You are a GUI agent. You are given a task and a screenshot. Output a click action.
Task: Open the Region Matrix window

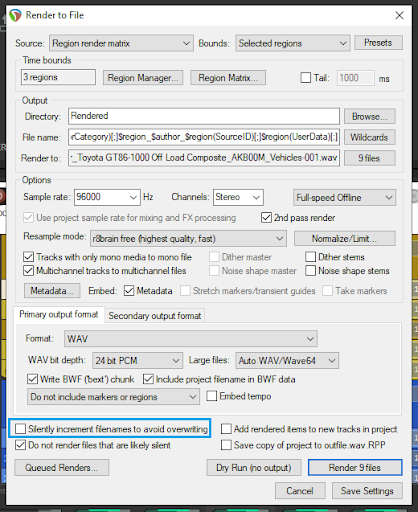click(228, 78)
